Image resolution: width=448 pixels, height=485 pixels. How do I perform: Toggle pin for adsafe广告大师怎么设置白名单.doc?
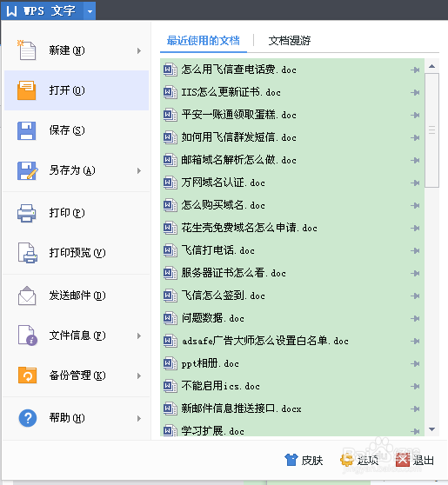tap(415, 341)
